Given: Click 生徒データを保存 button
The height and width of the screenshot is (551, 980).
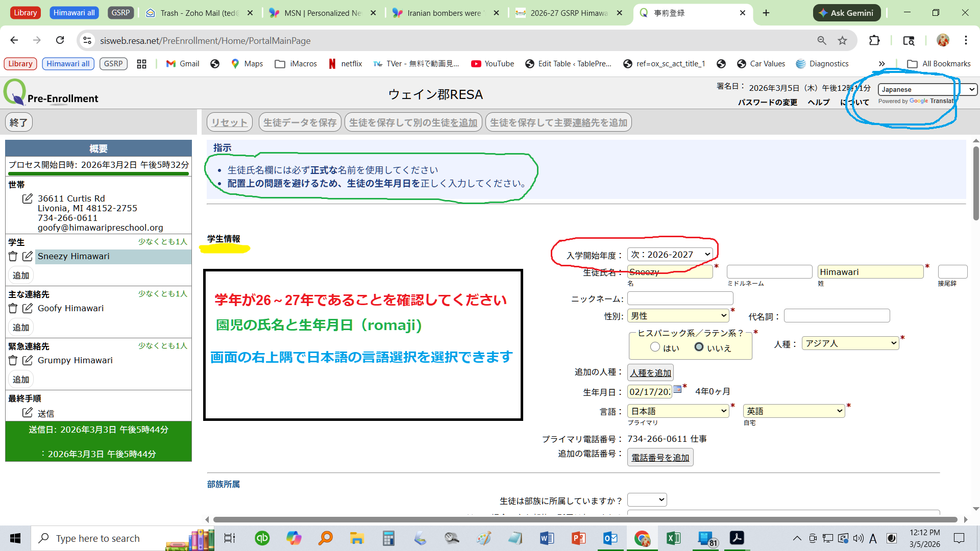Looking at the screenshot, I should pos(300,122).
